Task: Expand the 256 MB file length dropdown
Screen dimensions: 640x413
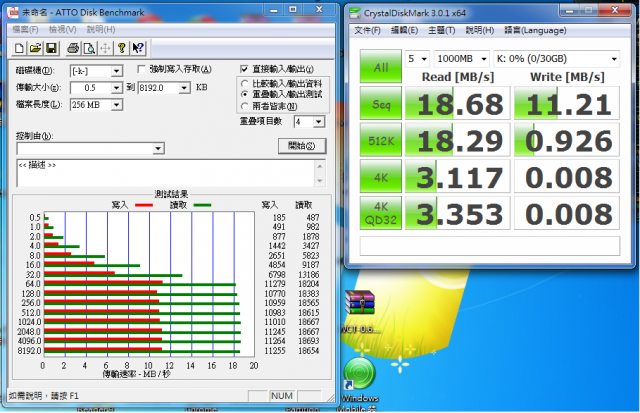Action: click(116, 105)
